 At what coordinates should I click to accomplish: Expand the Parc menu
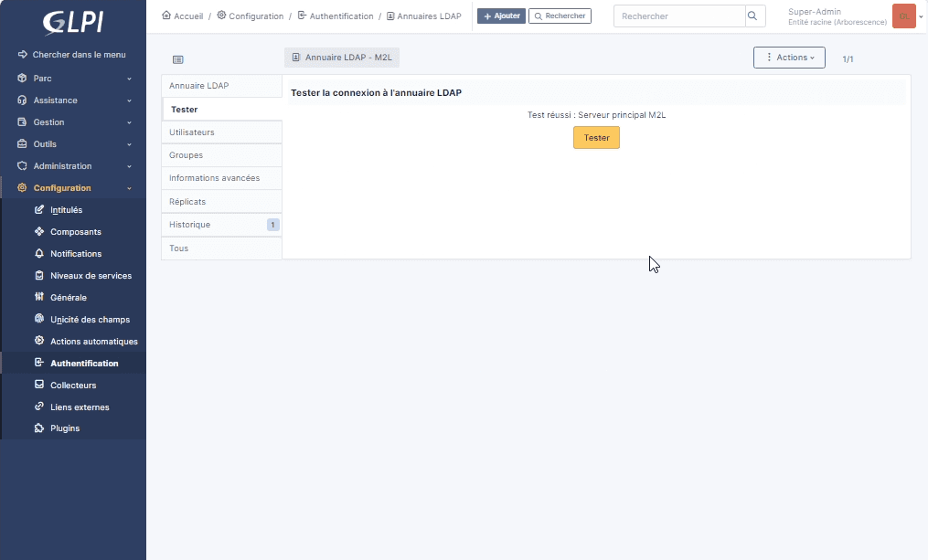coord(73,79)
